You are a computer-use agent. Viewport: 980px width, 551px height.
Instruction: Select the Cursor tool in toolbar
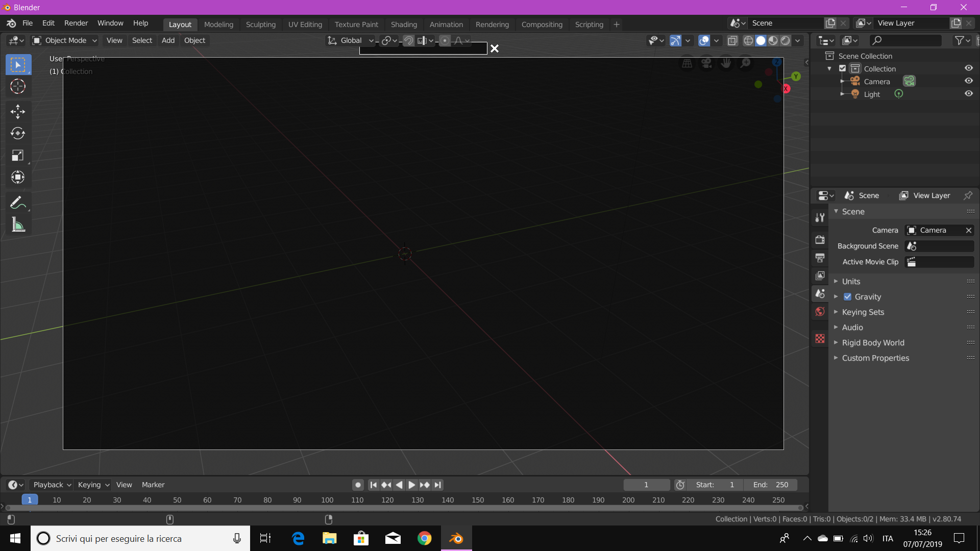tap(18, 87)
